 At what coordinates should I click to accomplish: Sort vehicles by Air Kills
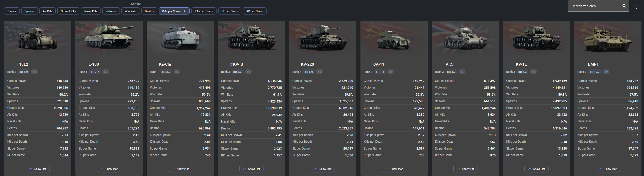47,11
